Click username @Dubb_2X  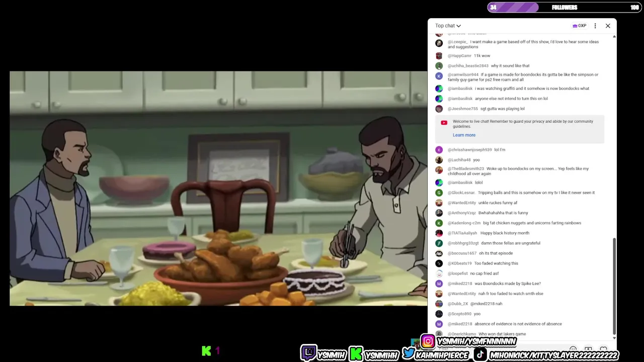[x=458, y=304]
